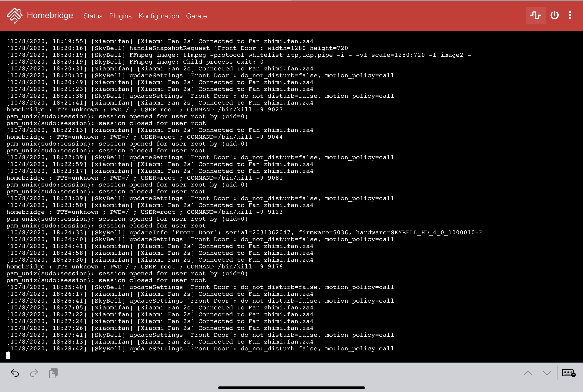The image size is (583, 392).
Task: Click the Homebridge title text
Action: point(50,16)
